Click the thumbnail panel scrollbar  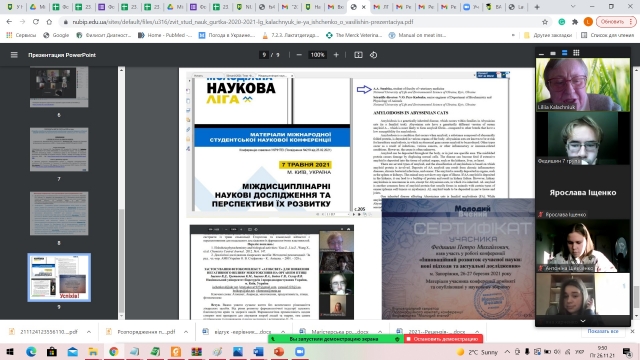click(x=121, y=261)
